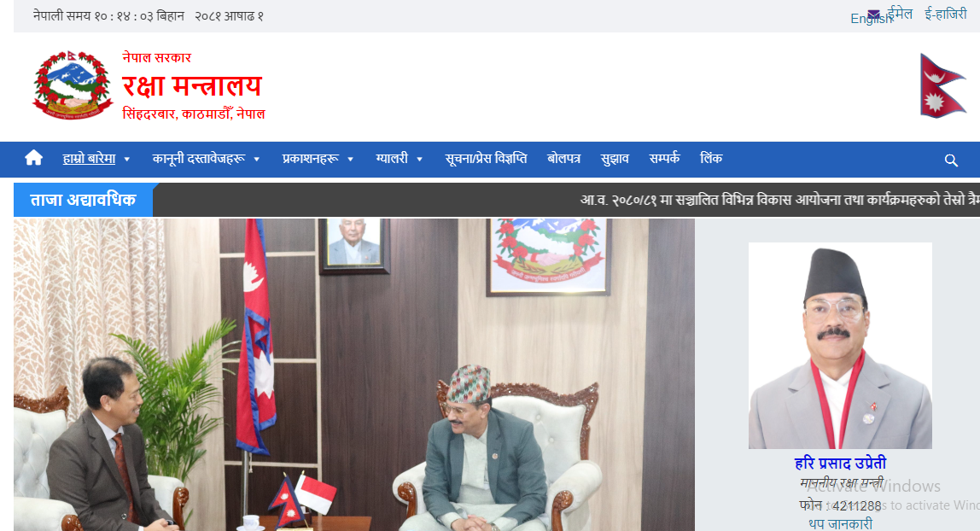Click the थप जानकारी link
The height and width of the screenshot is (531, 980).
840,524
